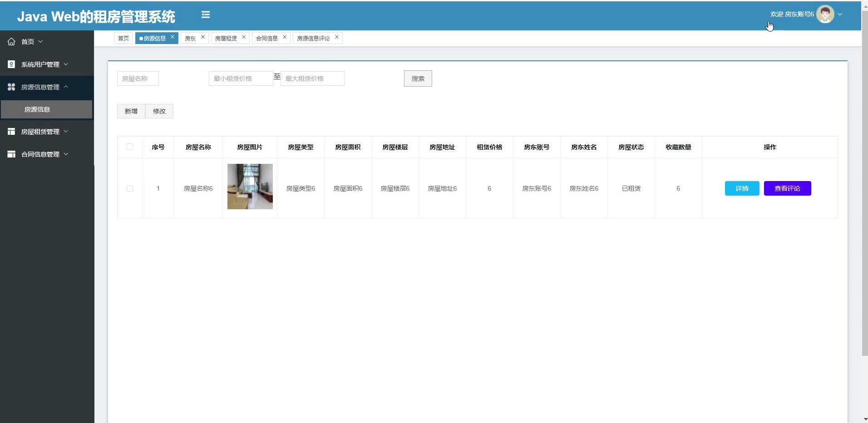Screen dimensions: 868x423
Task: Expand the 首页 sidebar menu chevron
Action: 40,42
